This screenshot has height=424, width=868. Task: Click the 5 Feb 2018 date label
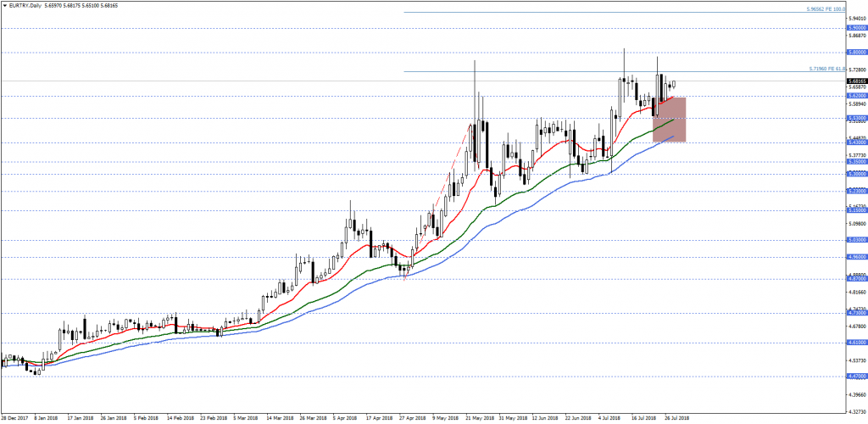click(147, 418)
